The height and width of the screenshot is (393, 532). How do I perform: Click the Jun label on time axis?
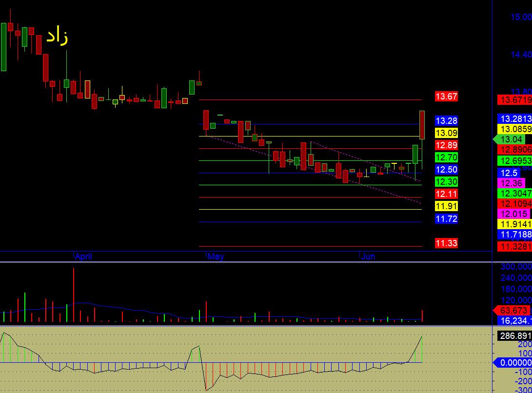[368, 256]
